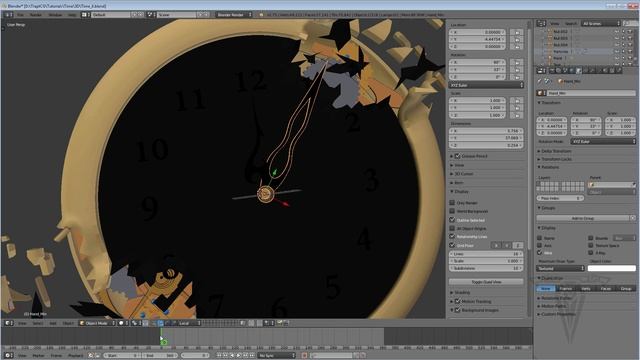
Task: Lock the Scale Z value in N panel
Action: (x=517, y=115)
